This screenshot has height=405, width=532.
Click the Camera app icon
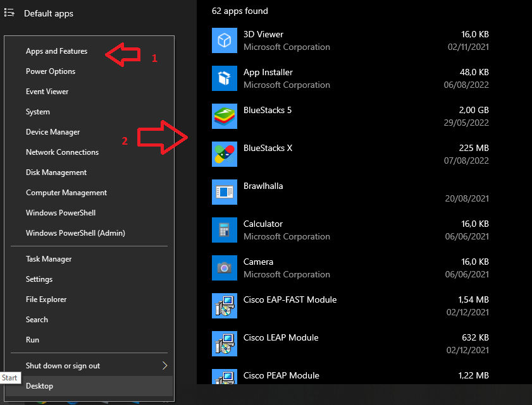[225, 268]
